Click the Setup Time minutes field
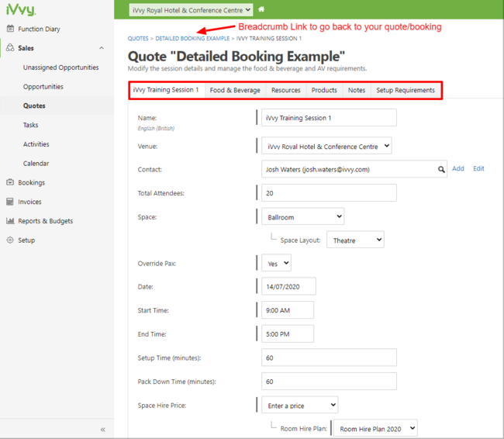Viewport: 504px width, 439px height. click(329, 358)
